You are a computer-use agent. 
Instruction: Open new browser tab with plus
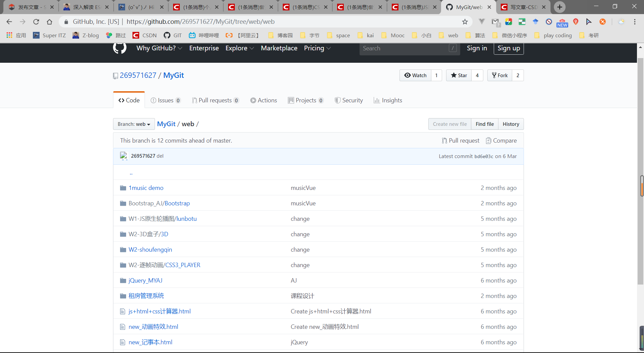[559, 7]
